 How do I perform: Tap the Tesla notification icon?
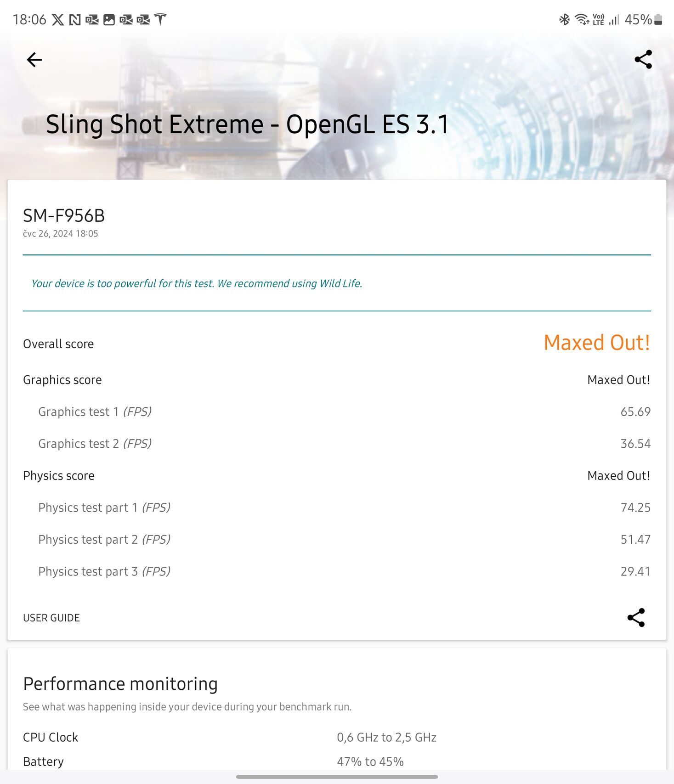tap(160, 20)
